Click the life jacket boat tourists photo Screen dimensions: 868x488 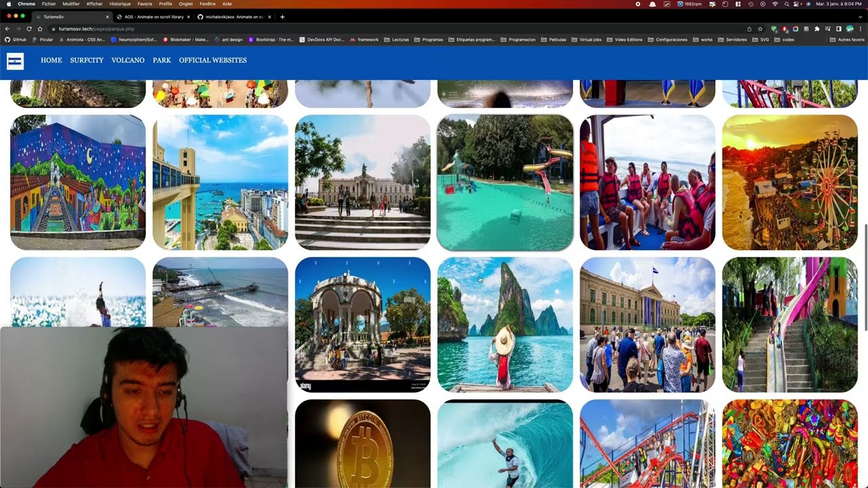pyautogui.click(x=648, y=182)
